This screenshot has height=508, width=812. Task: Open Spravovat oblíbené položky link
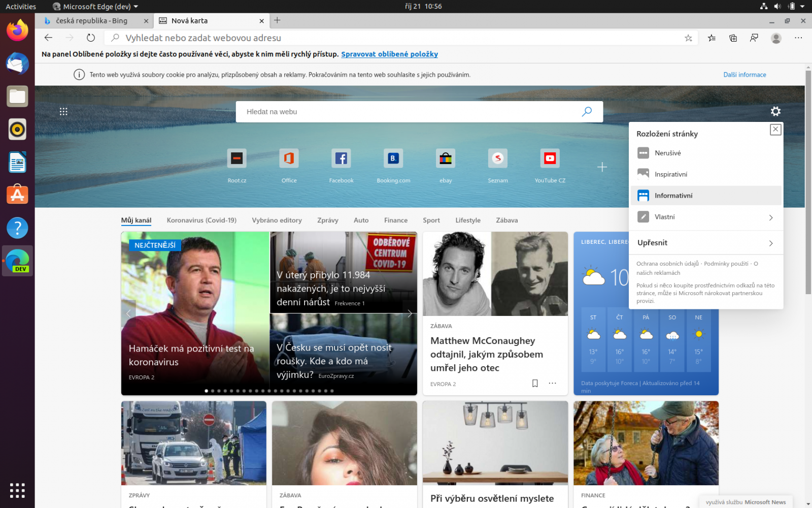389,54
